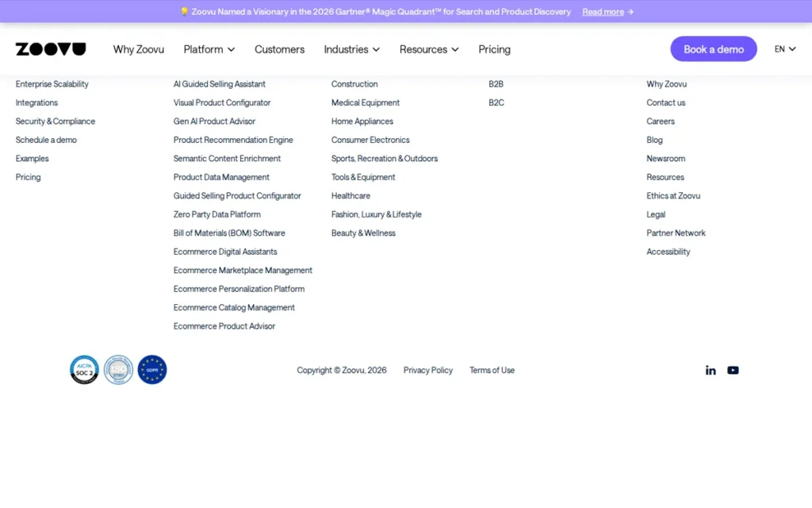Open Ecommerce Catalog Management link
Screen dimensions: 812x508
[234, 308]
